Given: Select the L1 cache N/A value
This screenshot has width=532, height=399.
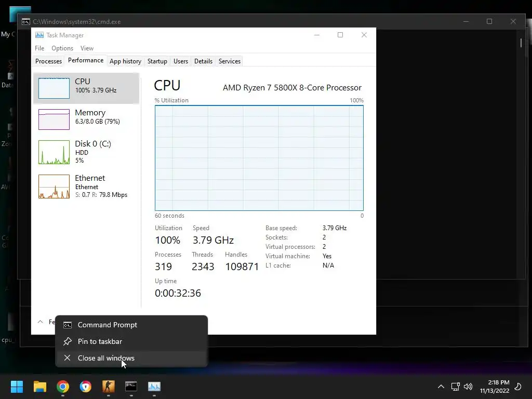Looking at the screenshot, I should [328, 265].
